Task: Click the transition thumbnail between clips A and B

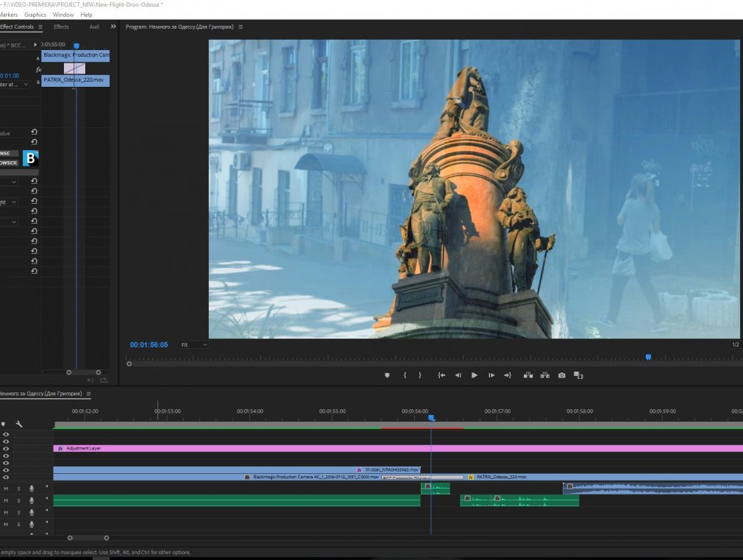Action: [x=74, y=68]
